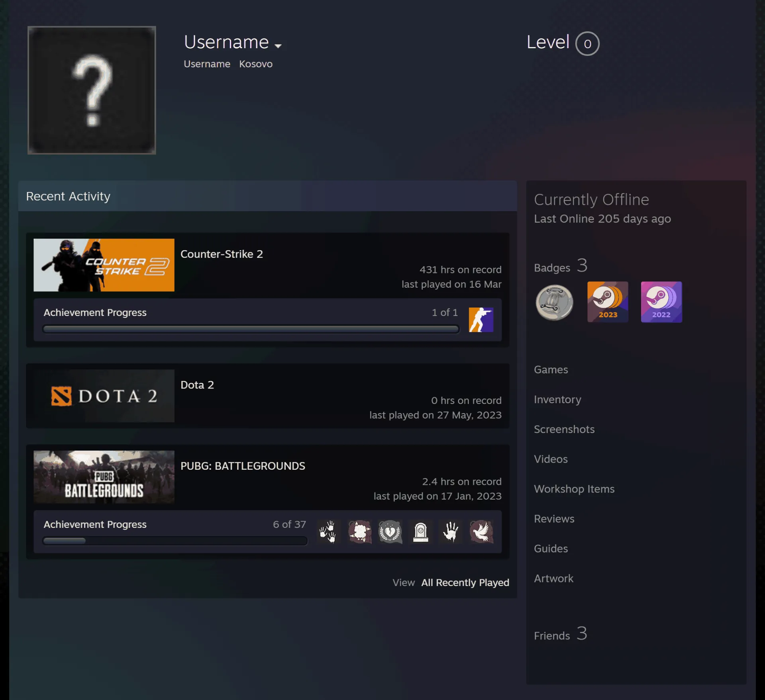The image size is (765, 700).
Task: Open the Artwork sidebar link
Action: (553, 579)
